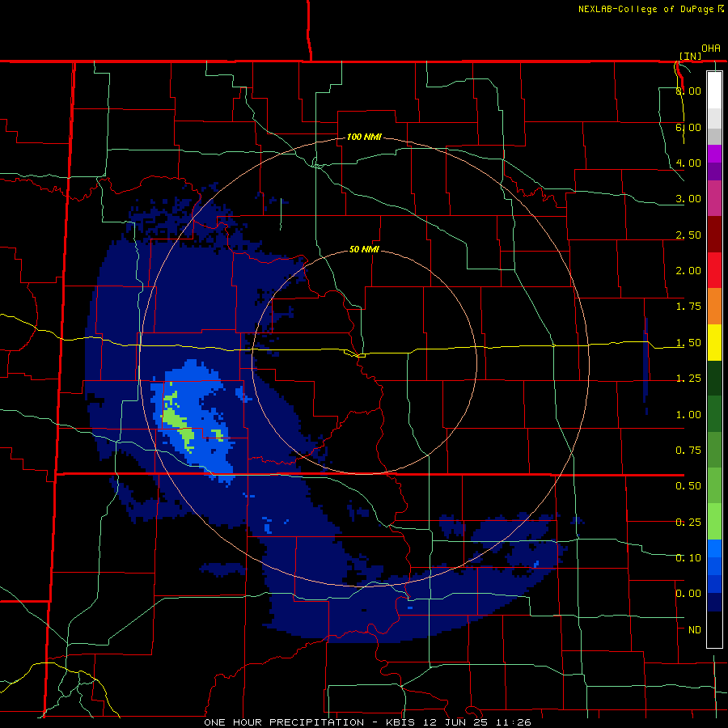Click the 0.75 legend value
Screen dimensions: 728x728
coord(688,451)
